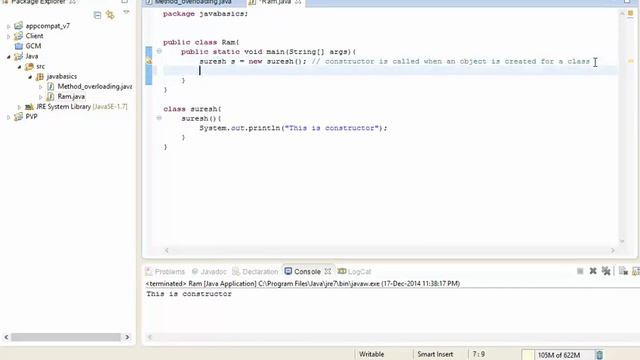Select Method_overloading.java in Package Explorer
640x360 pixels.
pyautogui.click(x=95, y=87)
